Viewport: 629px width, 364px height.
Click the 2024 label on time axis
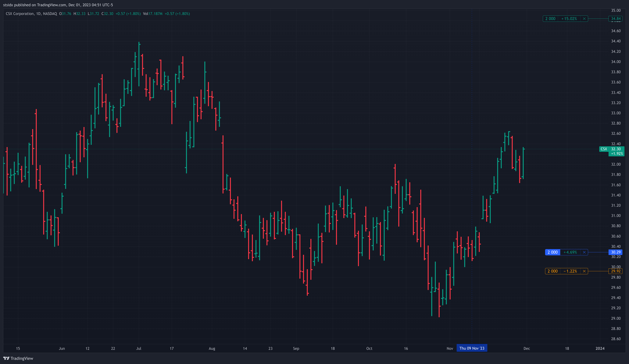tap(600, 348)
